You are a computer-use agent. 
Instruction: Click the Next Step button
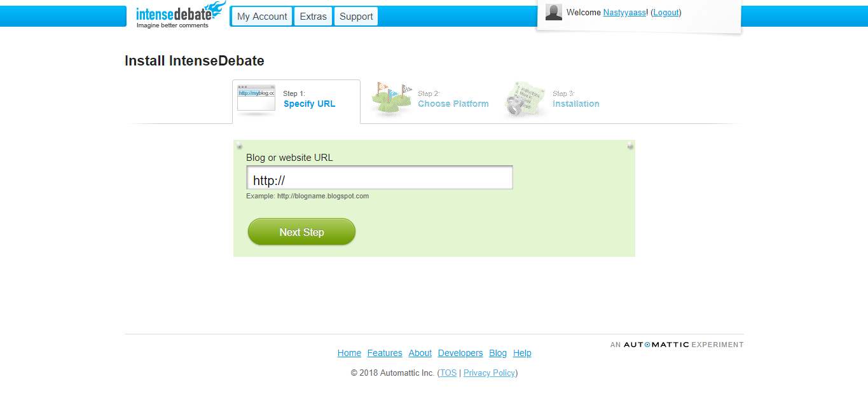[301, 232]
